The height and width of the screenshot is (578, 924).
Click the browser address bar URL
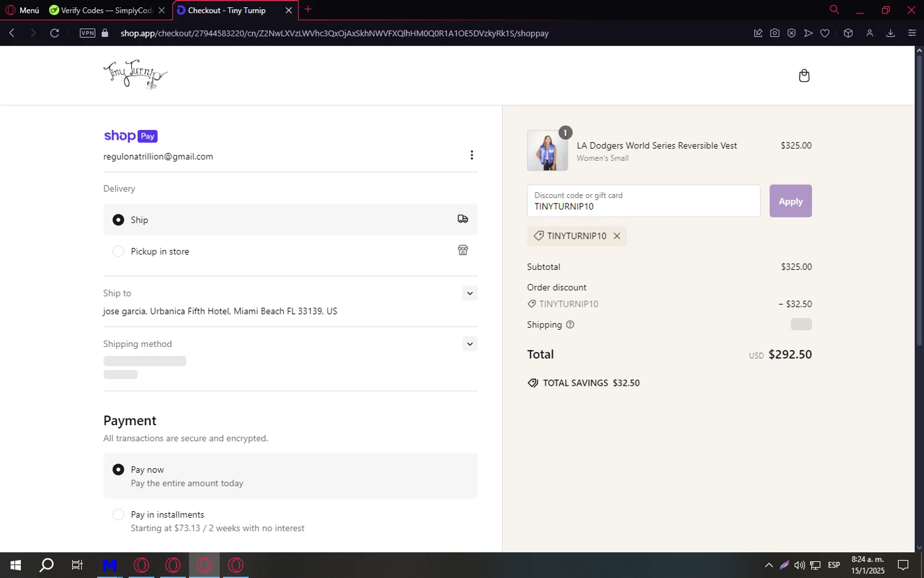(334, 33)
